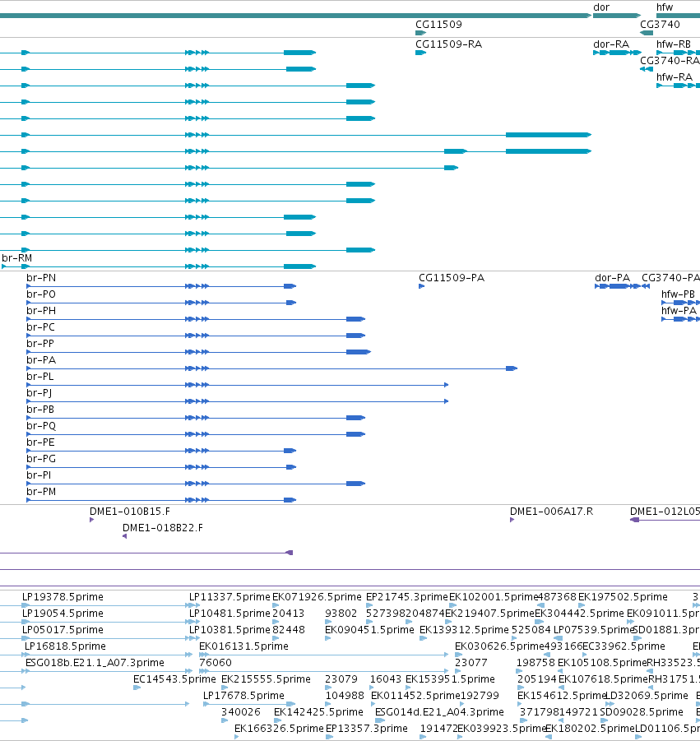Open the CG11509 gene label
The height and width of the screenshot is (741, 700).
438,25
